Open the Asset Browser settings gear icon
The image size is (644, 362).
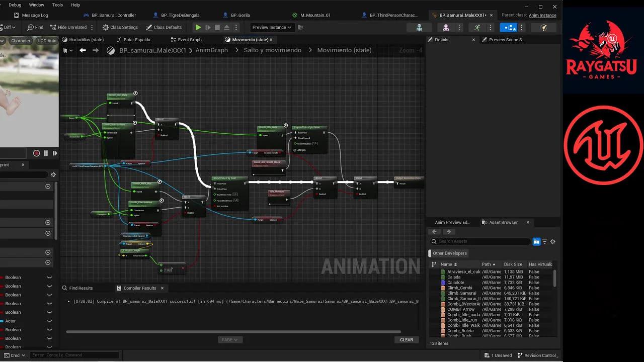point(552,241)
